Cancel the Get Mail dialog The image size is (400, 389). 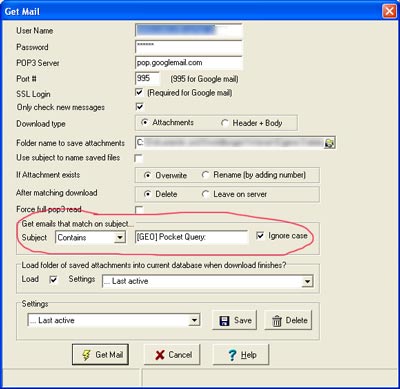172,354
